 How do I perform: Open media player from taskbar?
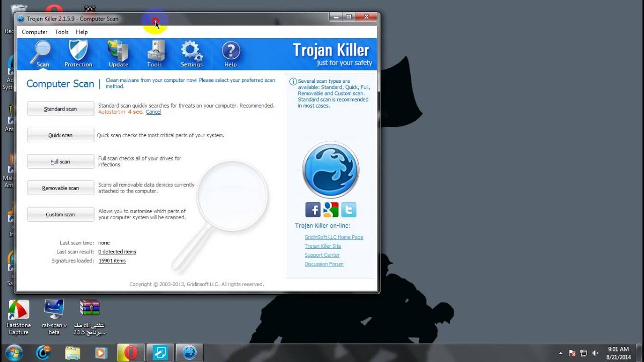click(x=101, y=353)
